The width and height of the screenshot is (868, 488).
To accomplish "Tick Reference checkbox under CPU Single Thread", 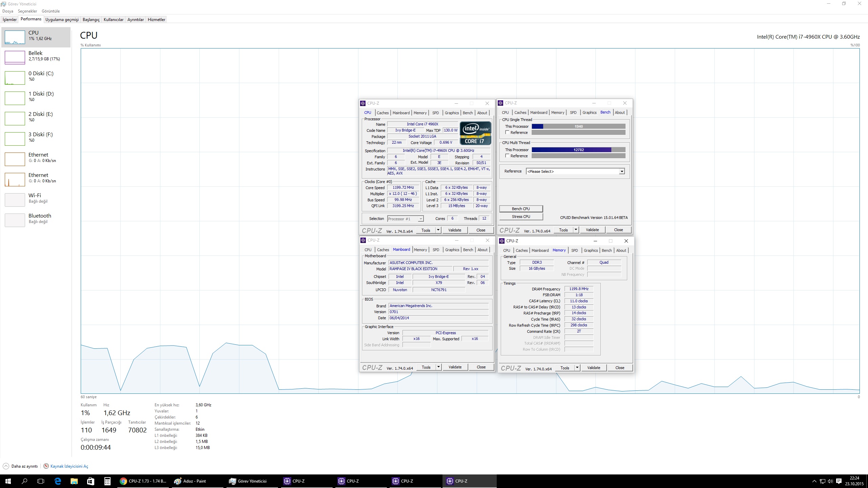I will [507, 132].
